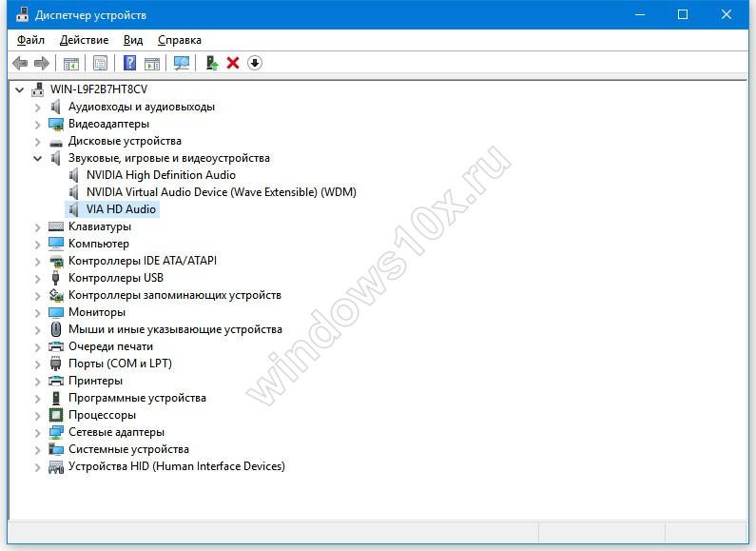Expand the Видеоадаптеры node
756x551 pixels.
point(38,125)
